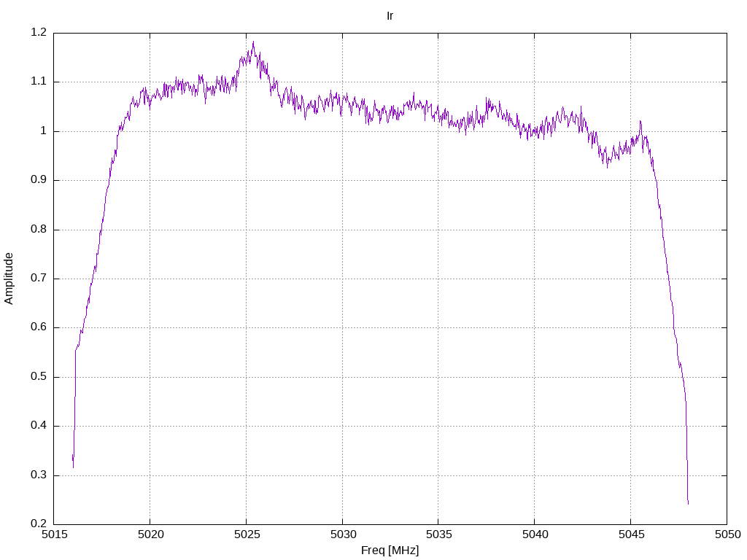The width and height of the screenshot is (747, 560).
Task: Click the 0.7 y-axis tick label
Action: [x=39, y=279]
